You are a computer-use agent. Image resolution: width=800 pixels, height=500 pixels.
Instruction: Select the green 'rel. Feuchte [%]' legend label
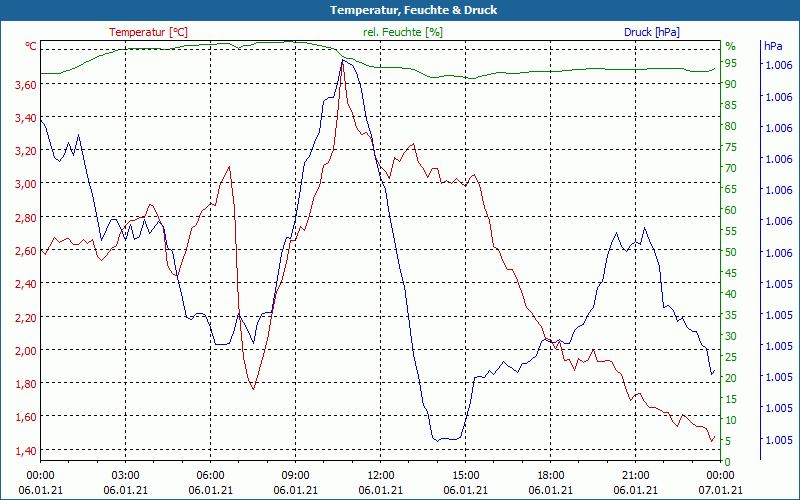tap(403, 32)
